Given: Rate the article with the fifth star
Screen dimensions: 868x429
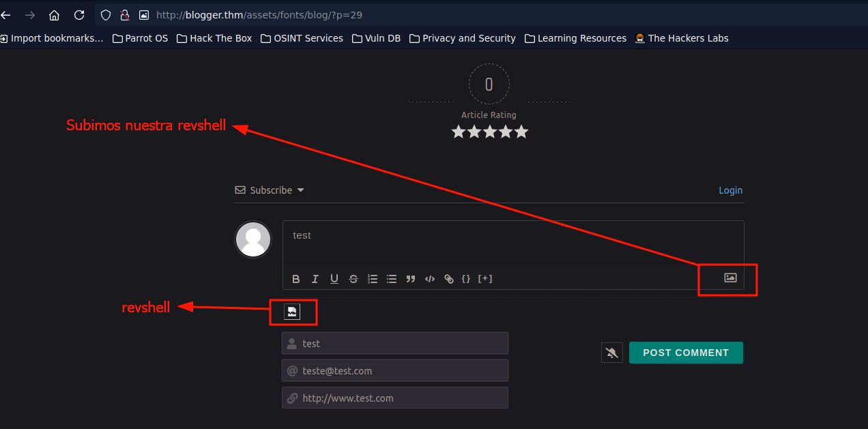Looking at the screenshot, I should click(x=521, y=132).
